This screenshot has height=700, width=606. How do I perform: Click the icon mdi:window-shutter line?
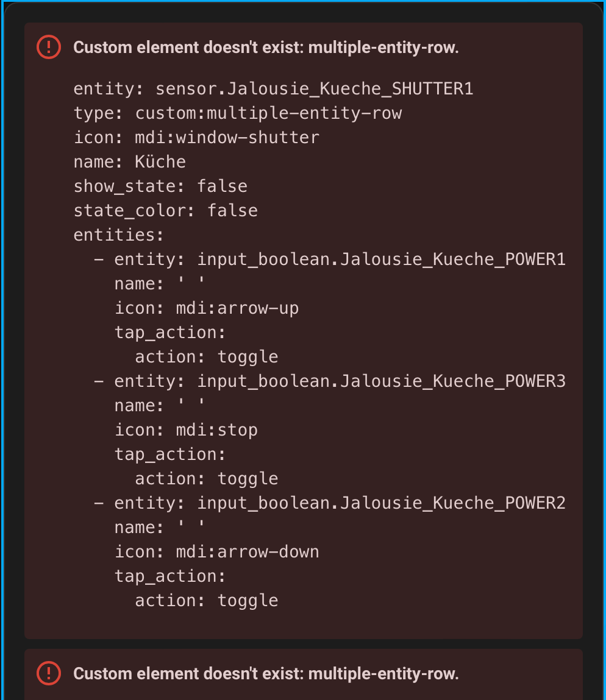tap(196, 138)
